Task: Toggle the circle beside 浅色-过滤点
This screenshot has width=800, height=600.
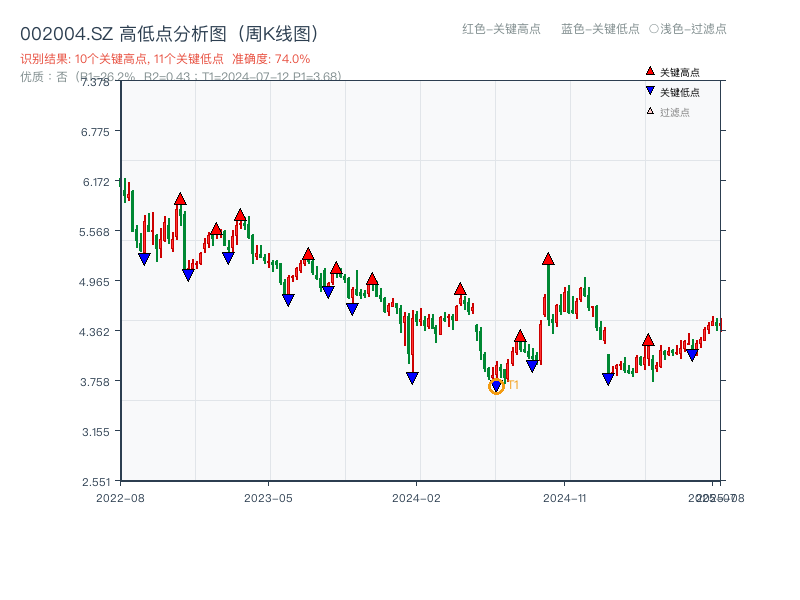Action: (x=653, y=29)
